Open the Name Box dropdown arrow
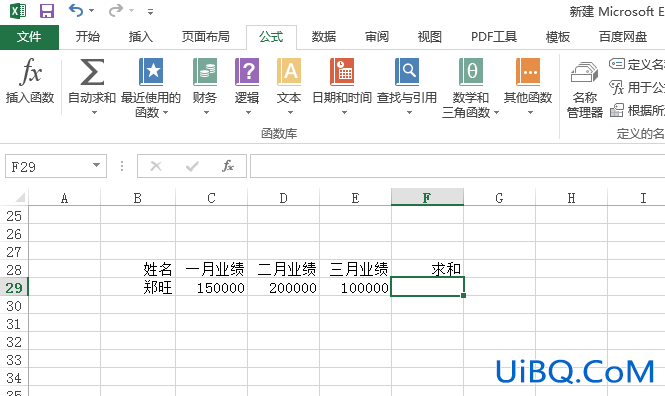Screen dimensions: 665x396 pos(97,165)
